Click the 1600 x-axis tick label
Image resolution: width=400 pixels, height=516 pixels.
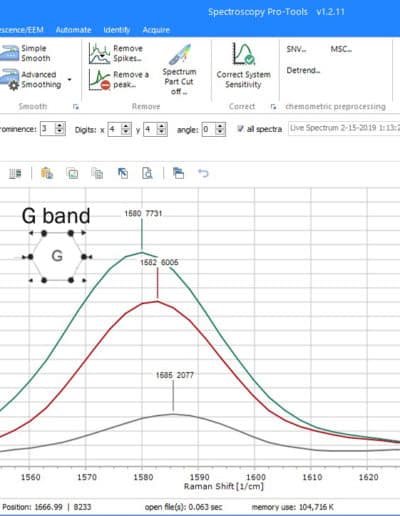coord(256,477)
